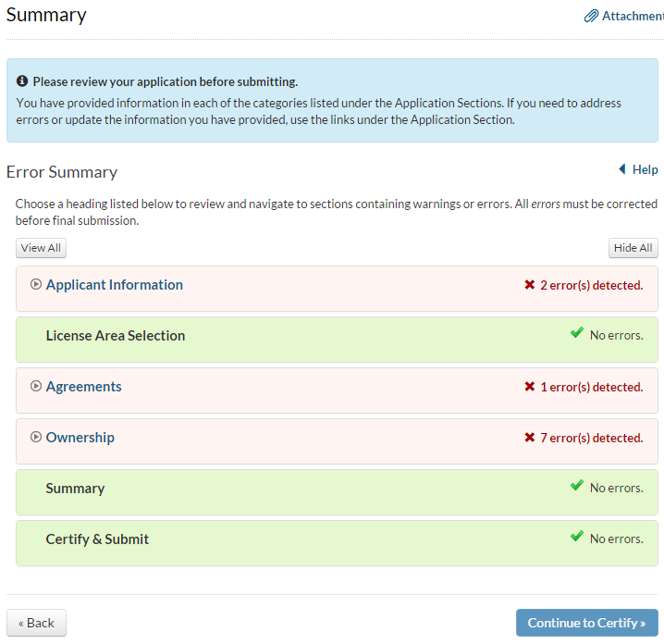Click the info icon in the review notice
This screenshot has width=664, height=644.
(23, 81)
